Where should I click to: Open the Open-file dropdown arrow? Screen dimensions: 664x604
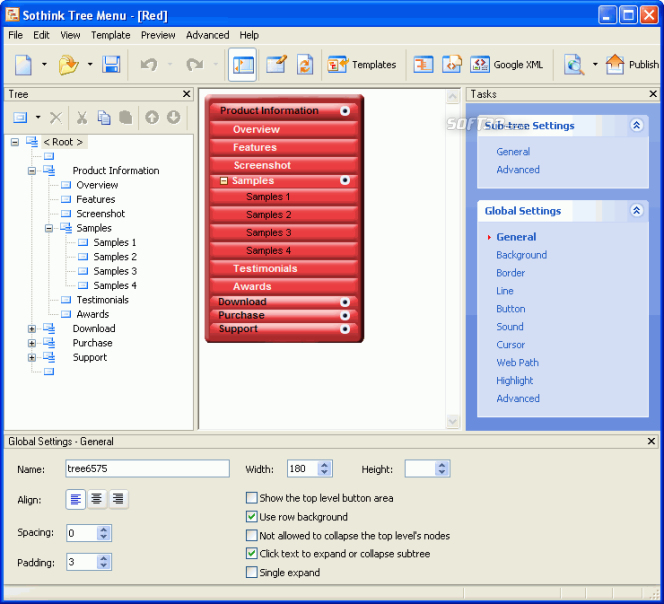[90, 65]
